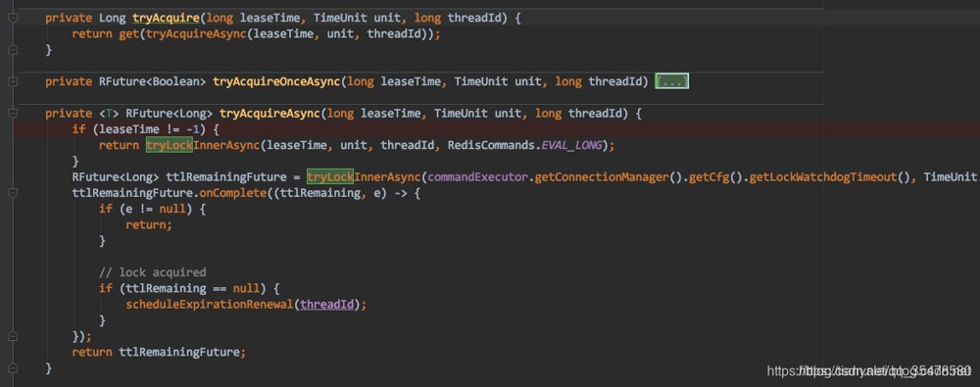980x387 pixels.
Task: Click the tryAcquireOnceAsync method name
Action: pyautogui.click(x=277, y=82)
